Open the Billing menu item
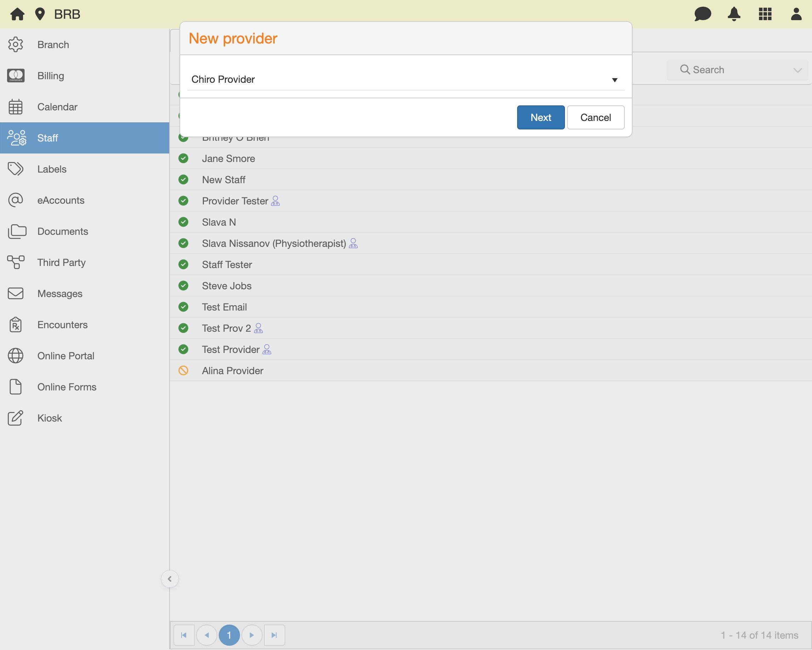 coord(51,76)
